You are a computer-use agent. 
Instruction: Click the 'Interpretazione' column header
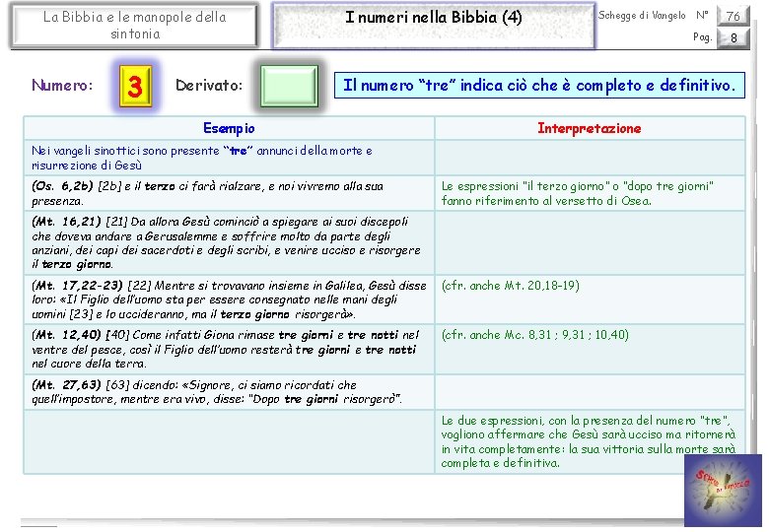pos(590,128)
